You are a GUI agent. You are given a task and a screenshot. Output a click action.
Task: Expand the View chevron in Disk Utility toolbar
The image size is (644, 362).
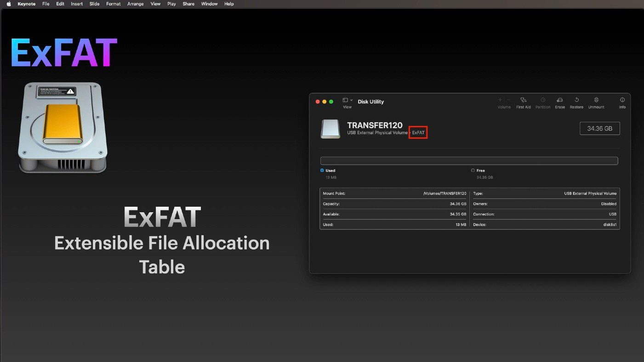(352, 100)
